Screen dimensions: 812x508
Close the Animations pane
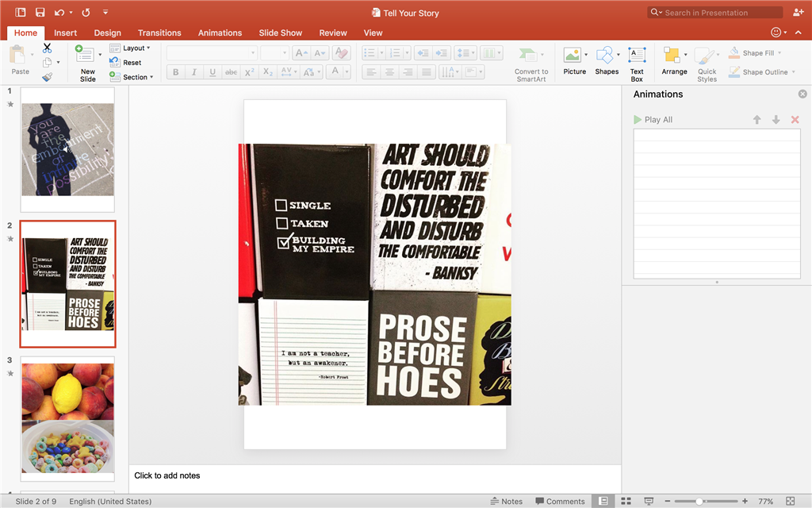click(x=802, y=94)
